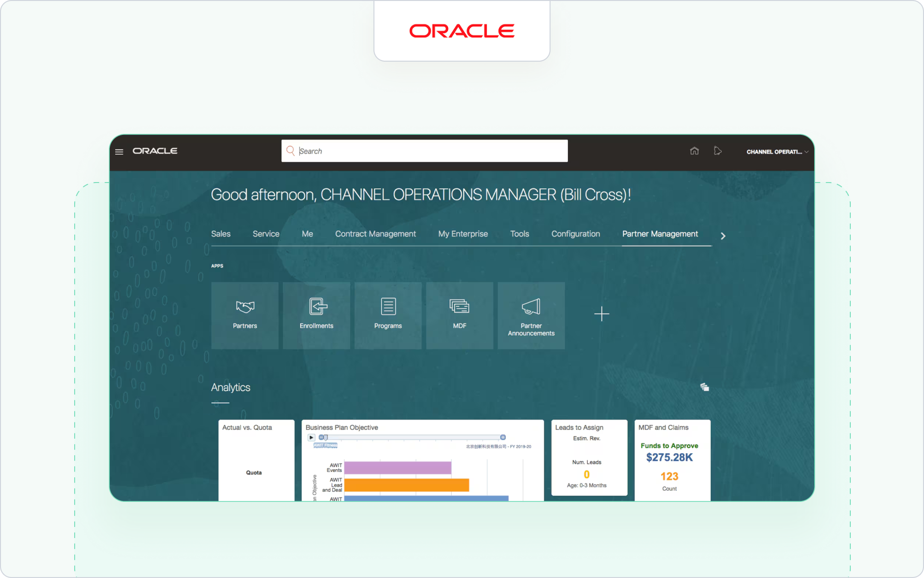Click the large Oracle logo banner
The height and width of the screenshot is (578, 924).
click(x=462, y=31)
